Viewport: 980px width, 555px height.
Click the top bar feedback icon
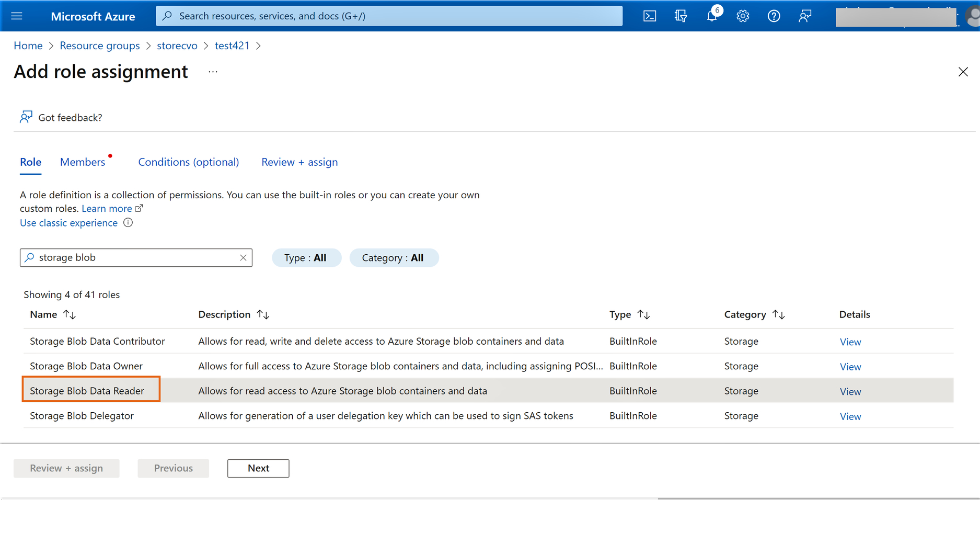tap(805, 16)
